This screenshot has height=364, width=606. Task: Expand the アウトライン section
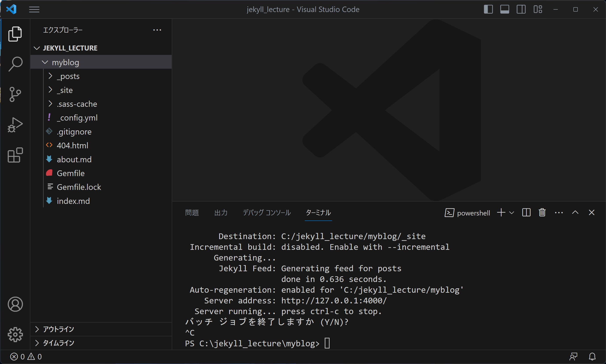[101, 329]
